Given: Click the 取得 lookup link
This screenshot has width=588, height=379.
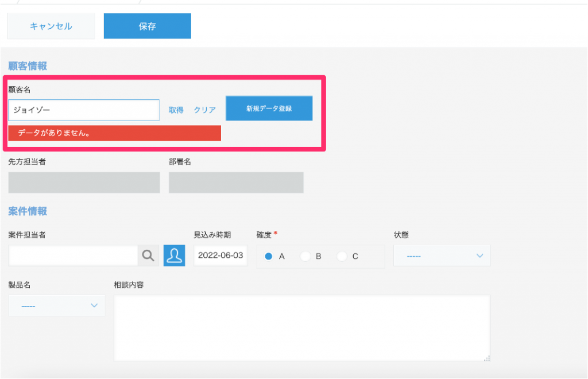Looking at the screenshot, I should [x=176, y=110].
